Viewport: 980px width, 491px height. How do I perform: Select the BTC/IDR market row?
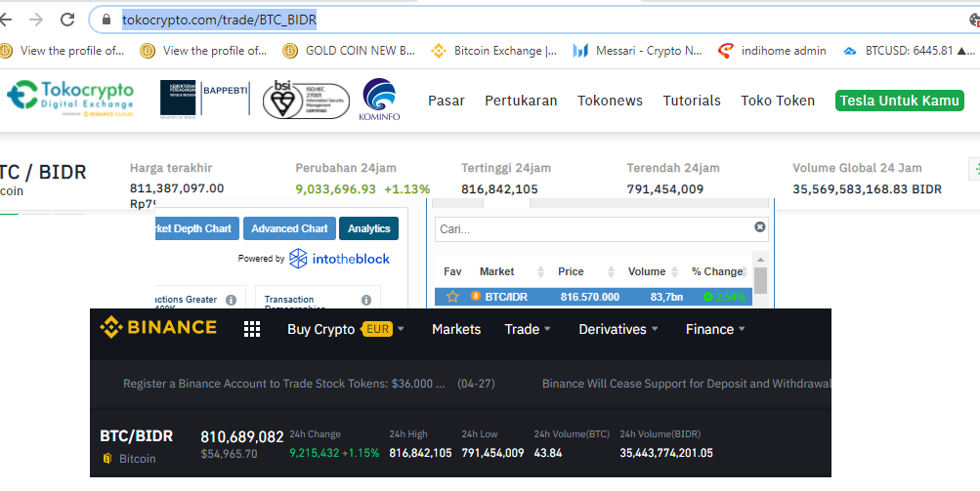tap(594, 297)
